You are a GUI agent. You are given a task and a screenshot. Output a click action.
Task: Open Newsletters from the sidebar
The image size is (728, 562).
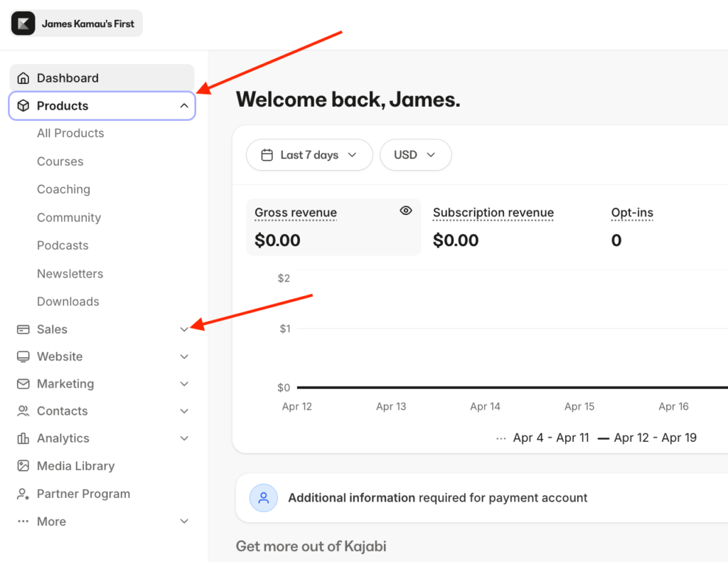(x=70, y=273)
